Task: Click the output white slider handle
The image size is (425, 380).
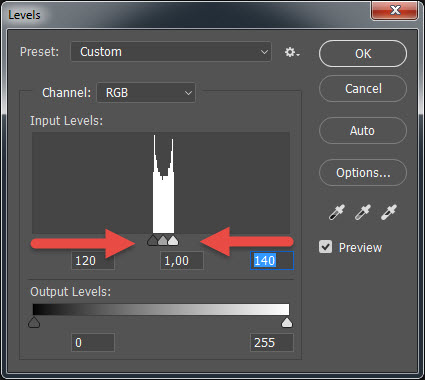Action: (287, 322)
